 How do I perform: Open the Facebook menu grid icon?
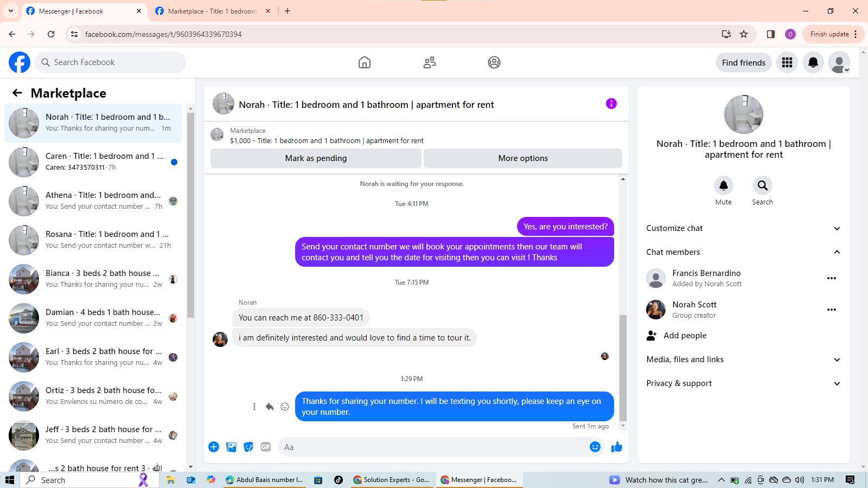click(787, 62)
